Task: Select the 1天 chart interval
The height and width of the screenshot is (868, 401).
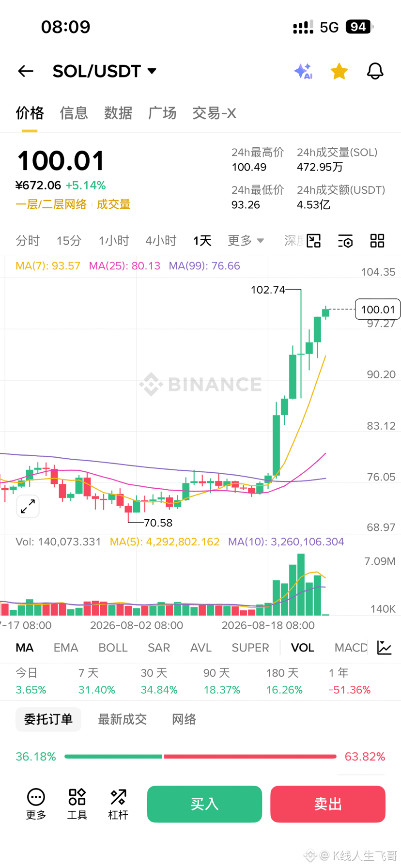Action: point(202,241)
